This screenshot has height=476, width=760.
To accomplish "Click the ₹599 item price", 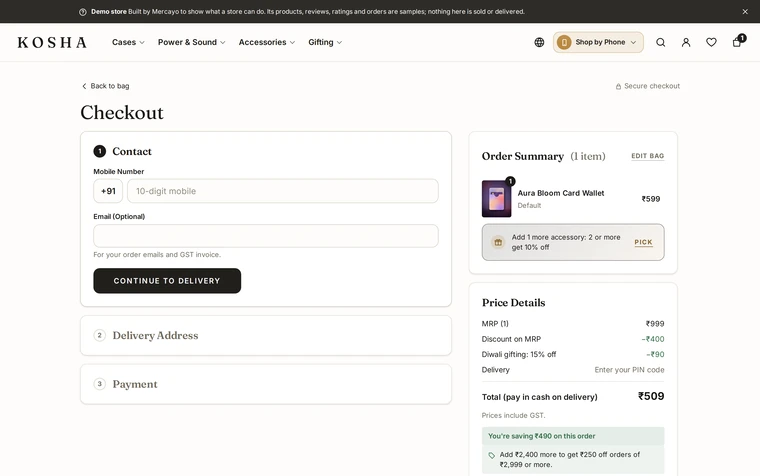I will pos(650,199).
